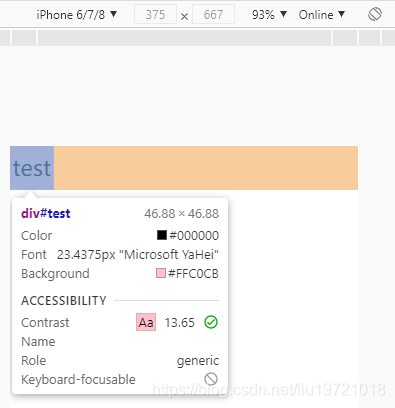
Task: Click the black #000000 color swatch
Action: click(x=162, y=235)
